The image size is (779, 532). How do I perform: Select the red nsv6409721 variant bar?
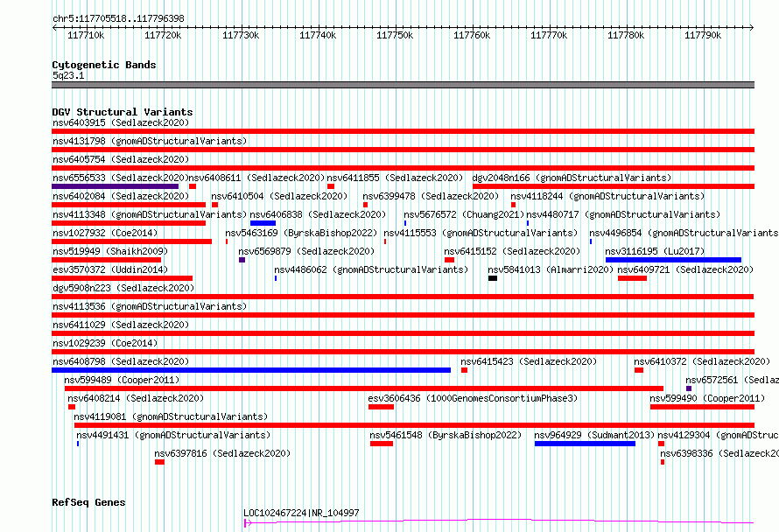633,278
